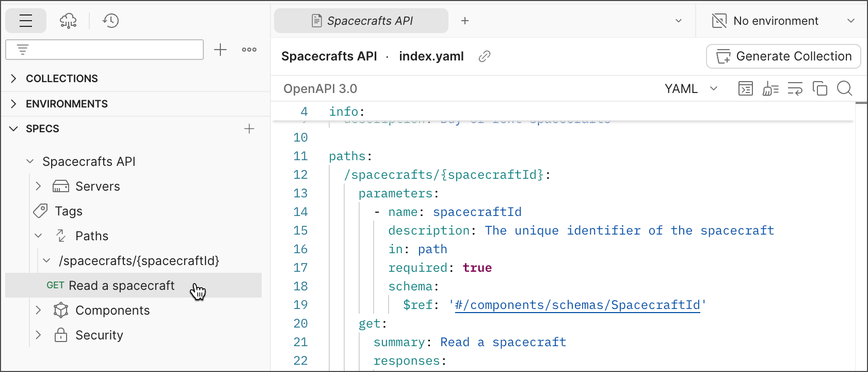Expand the COLLECTIONS section
The image size is (868, 372).
(x=14, y=79)
